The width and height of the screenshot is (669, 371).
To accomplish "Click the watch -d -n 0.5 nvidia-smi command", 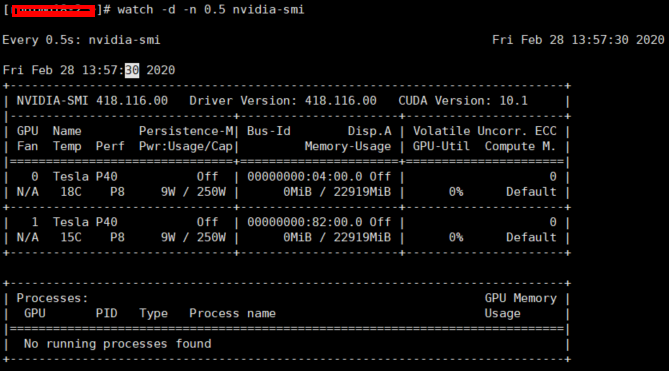I will point(211,9).
